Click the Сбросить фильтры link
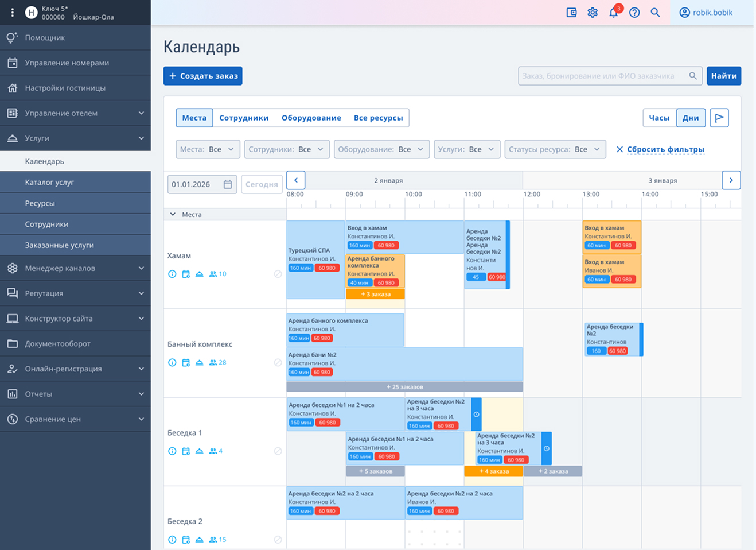756x550 pixels. 665,149
